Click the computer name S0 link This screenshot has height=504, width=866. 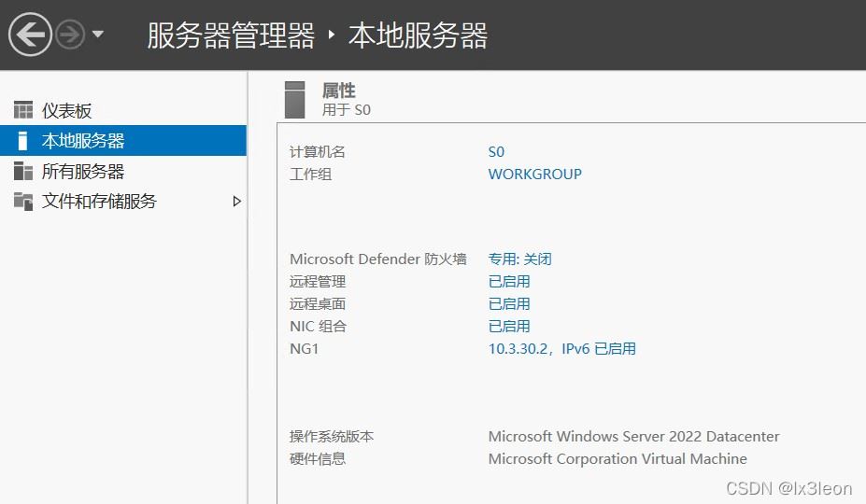pos(496,152)
